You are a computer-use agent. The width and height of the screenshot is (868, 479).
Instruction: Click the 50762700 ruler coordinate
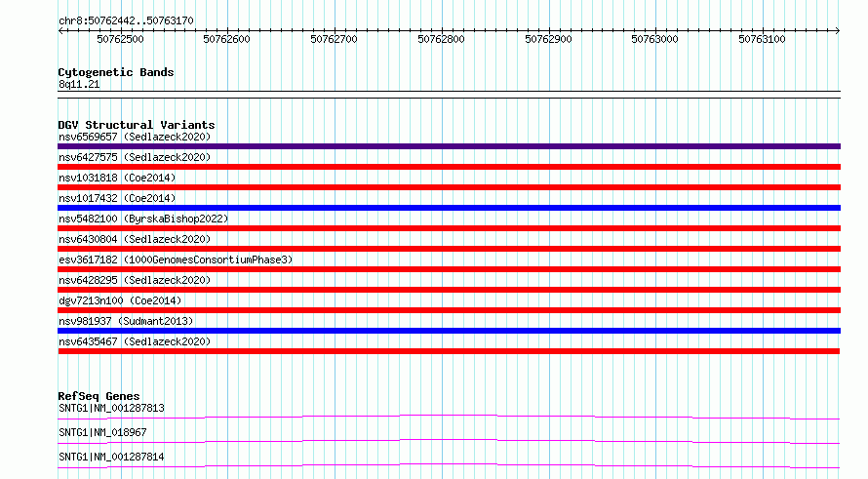pos(334,39)
